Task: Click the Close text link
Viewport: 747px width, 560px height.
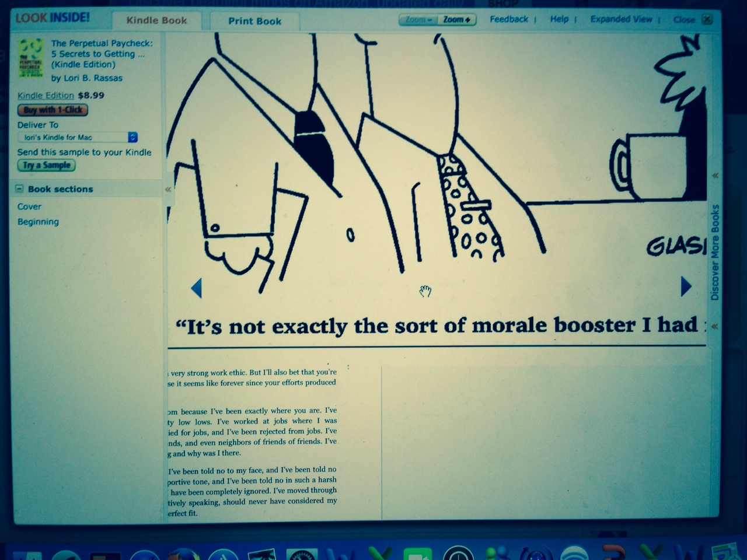Action: point(684,20)
